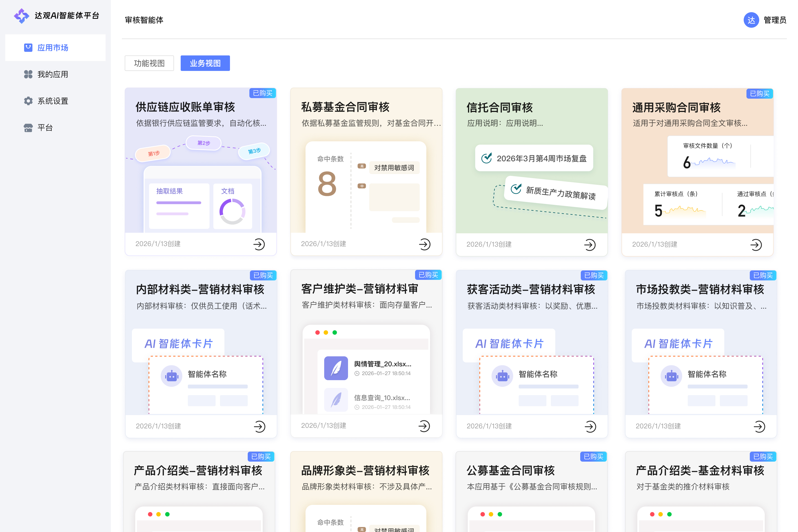Click the 客户维护类-营销材料审 card title
Image resolution: width=798 pixels, height=532 pixels.
tap(360, 289)
